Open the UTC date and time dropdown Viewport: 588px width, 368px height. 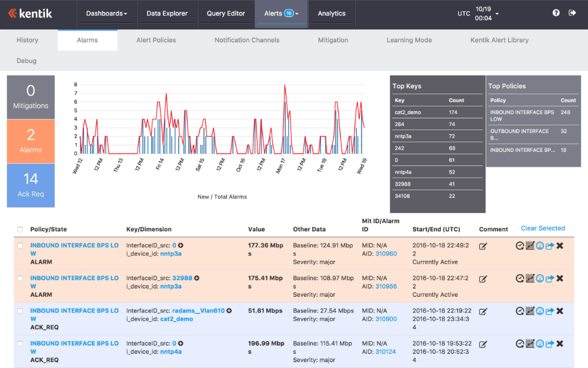pyautogui.click(x=478, y=14)
